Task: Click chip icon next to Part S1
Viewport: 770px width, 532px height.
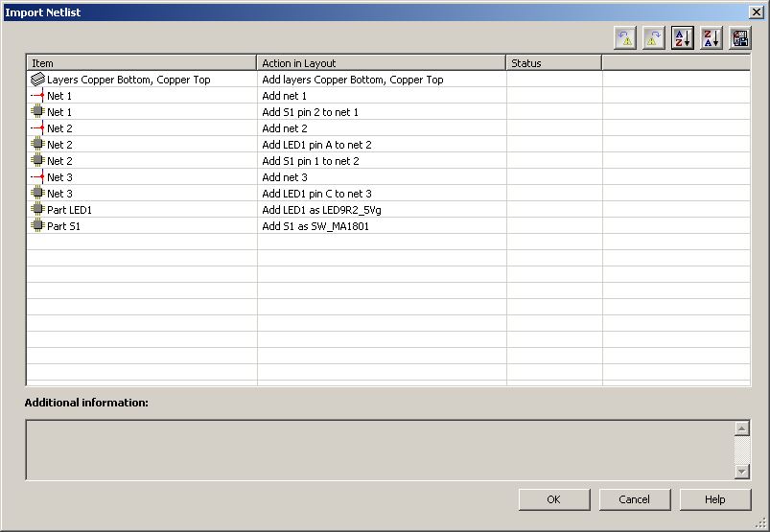Action: coord(37,226)
